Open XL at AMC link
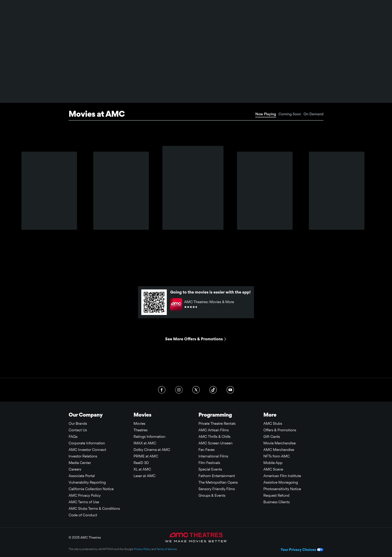This screenshot has height=557, width=392. point(142,469)
